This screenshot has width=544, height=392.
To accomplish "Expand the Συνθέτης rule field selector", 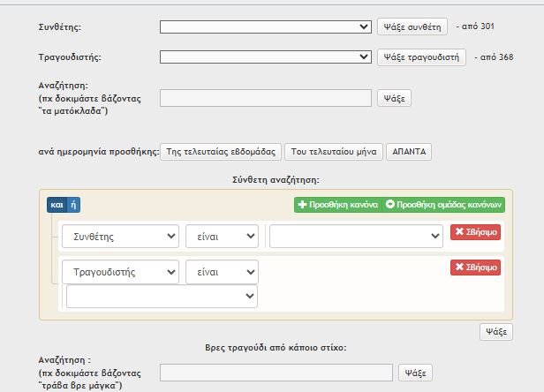I will click(x=120, y=237).
